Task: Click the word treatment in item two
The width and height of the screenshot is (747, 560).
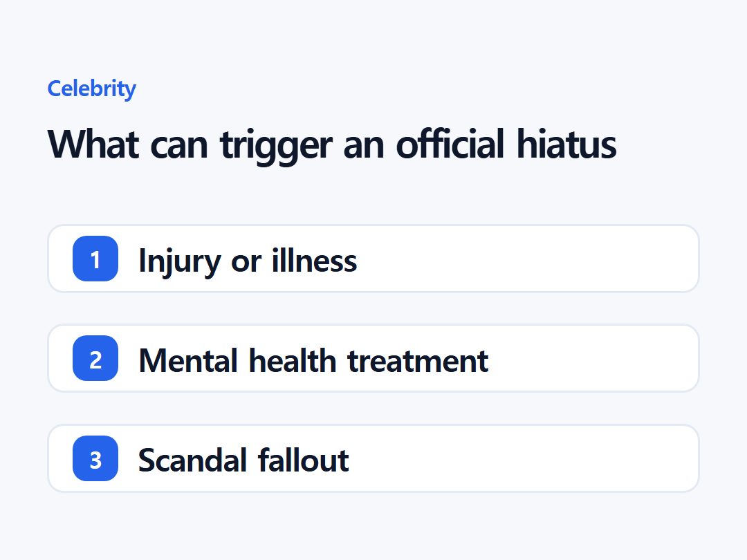Action: 418,361
